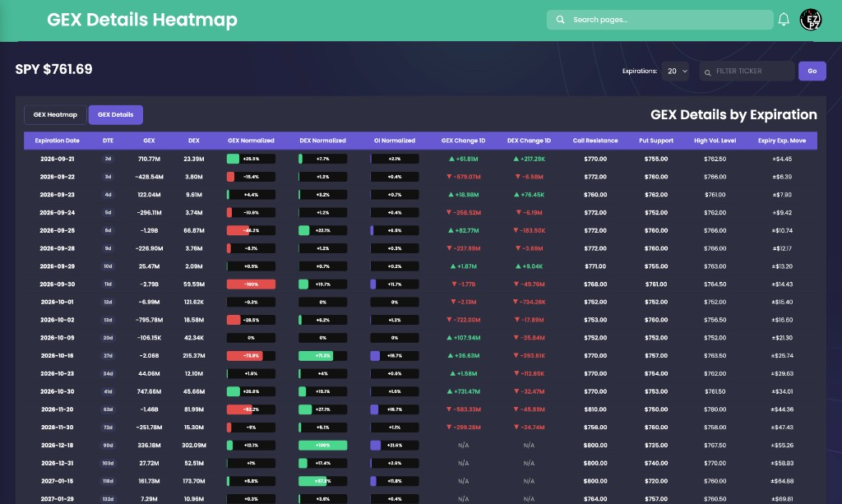Sort by Expiration Date column header
The image size is (842, 504).
pyautogui.click(x=57, y=141)
